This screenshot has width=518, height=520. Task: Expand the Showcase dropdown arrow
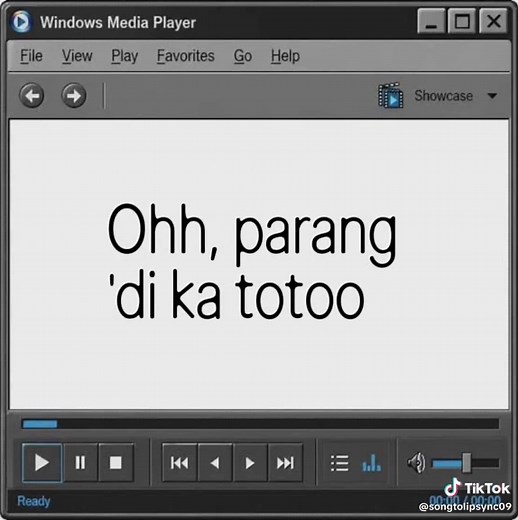(x=492, y=96)
